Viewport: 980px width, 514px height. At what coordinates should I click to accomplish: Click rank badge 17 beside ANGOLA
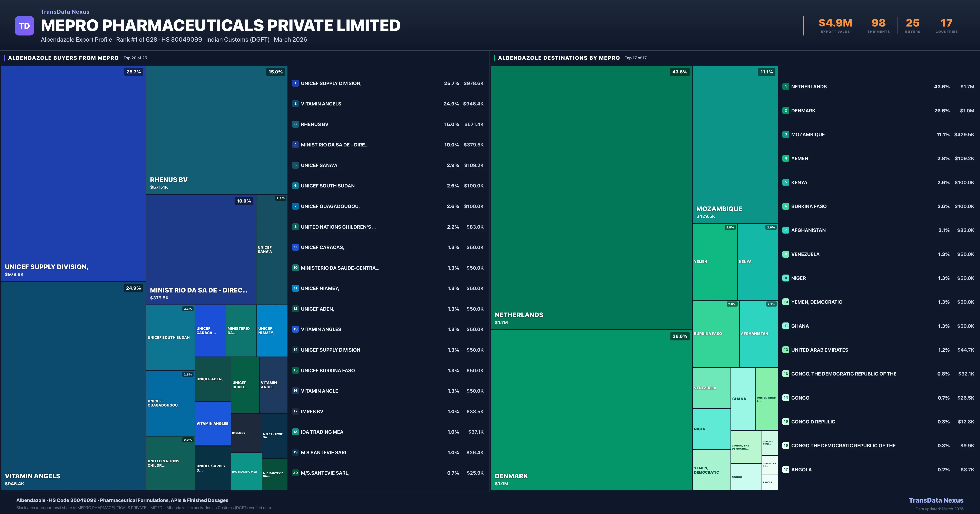coord(786,470)
